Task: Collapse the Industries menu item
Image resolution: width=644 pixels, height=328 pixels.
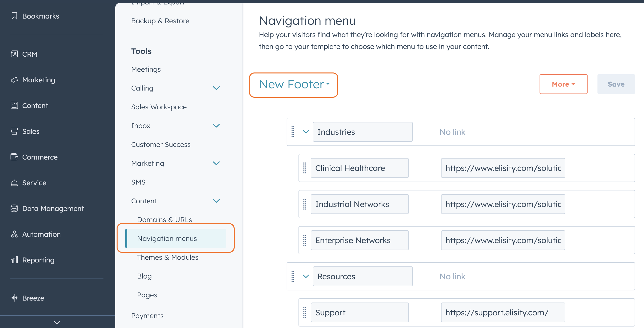Action: 305,132
